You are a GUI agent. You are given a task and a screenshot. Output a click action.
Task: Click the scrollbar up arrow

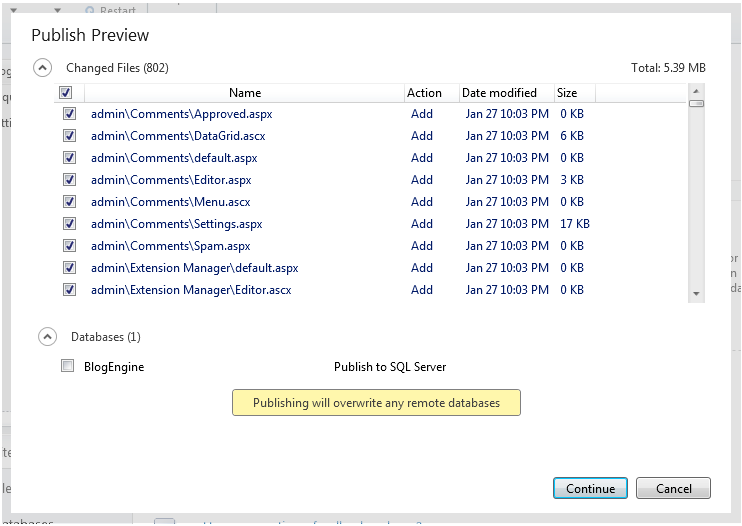(696, 91)
